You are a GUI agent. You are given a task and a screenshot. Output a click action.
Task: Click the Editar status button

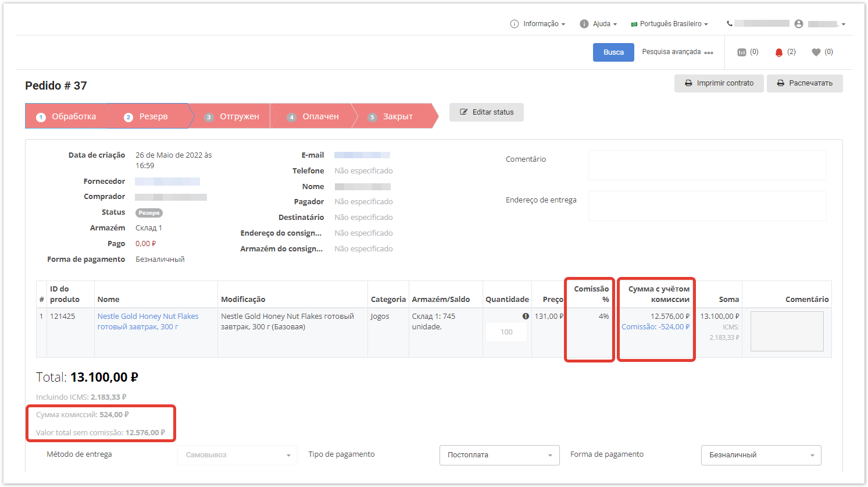click(487, 112)
